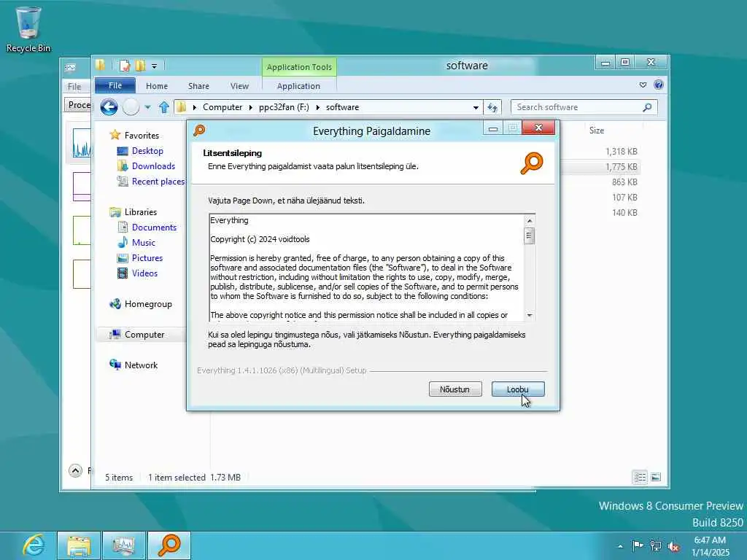The image size is (747, 560).
Task: Switch to the Home ribbon tab
Action: click(157, 86)
